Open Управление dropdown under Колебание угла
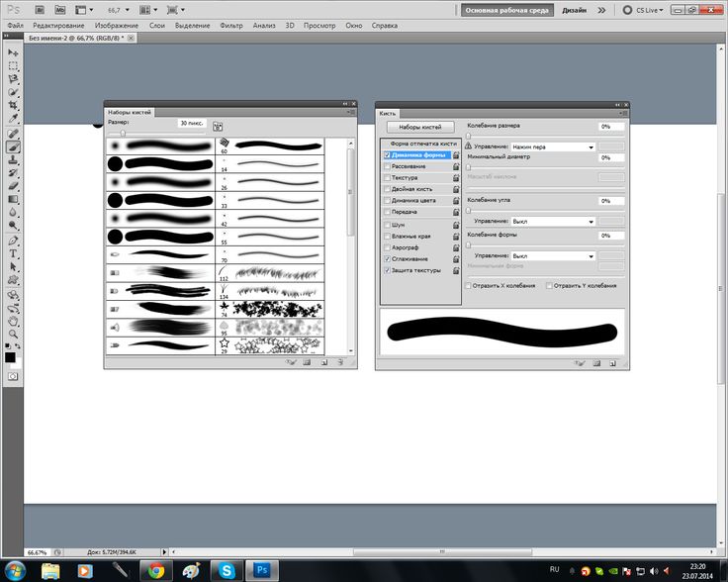The width and height of the screenshot is (728, 582). click(x=553, y=222)
